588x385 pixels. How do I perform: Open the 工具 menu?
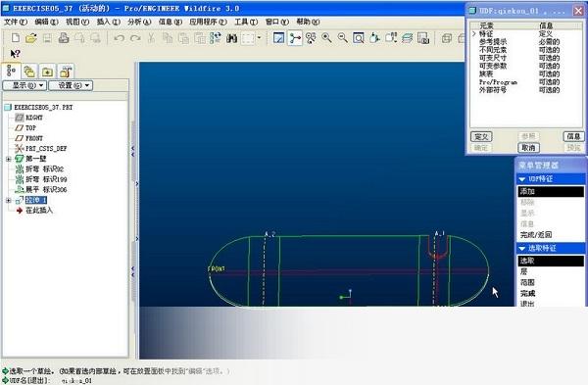tap(246, 22)
